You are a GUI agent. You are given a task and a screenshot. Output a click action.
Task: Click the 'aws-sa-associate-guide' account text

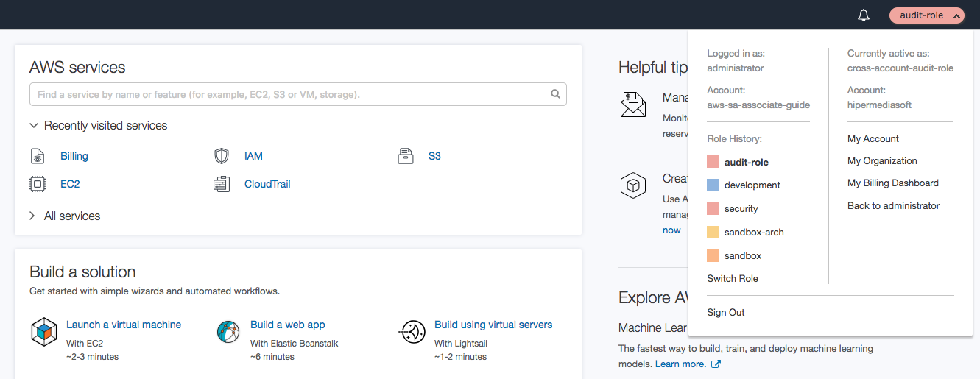click(758, 105)
